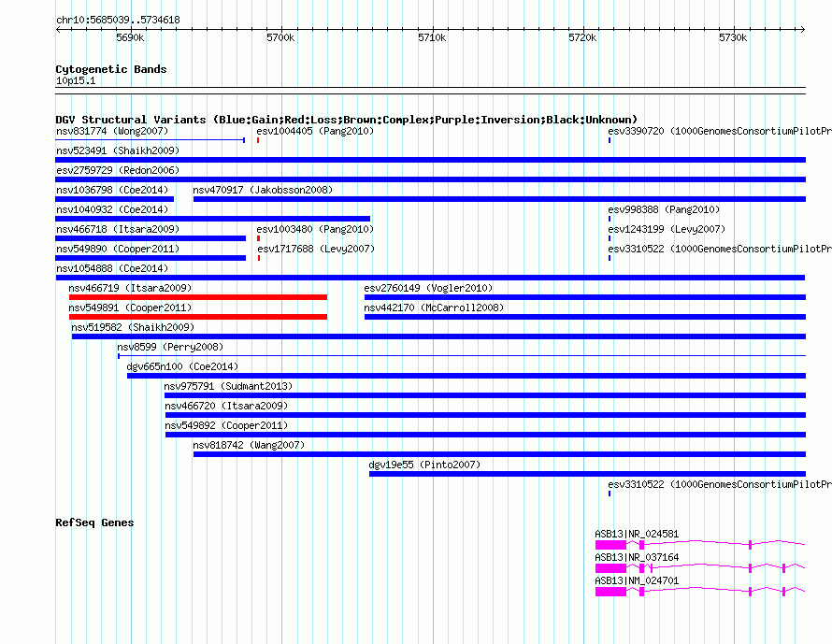Click the 5720k ruler mark

(582, 37)
